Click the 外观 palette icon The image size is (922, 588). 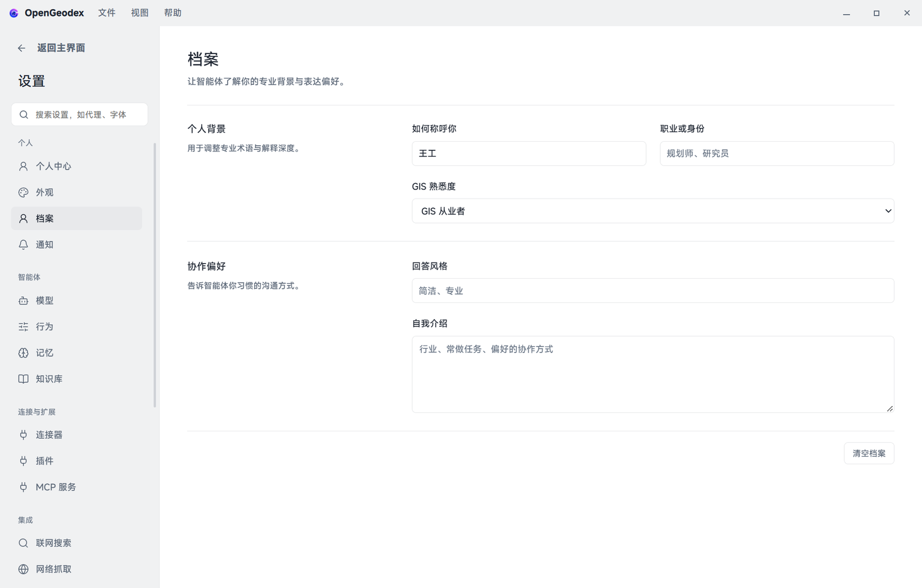point(23,192)
